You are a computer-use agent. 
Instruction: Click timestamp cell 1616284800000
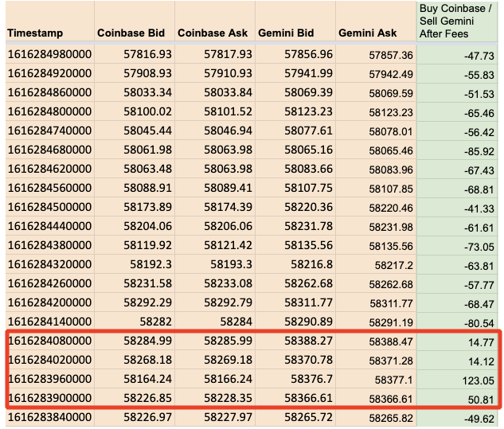[x=49, y=111]
